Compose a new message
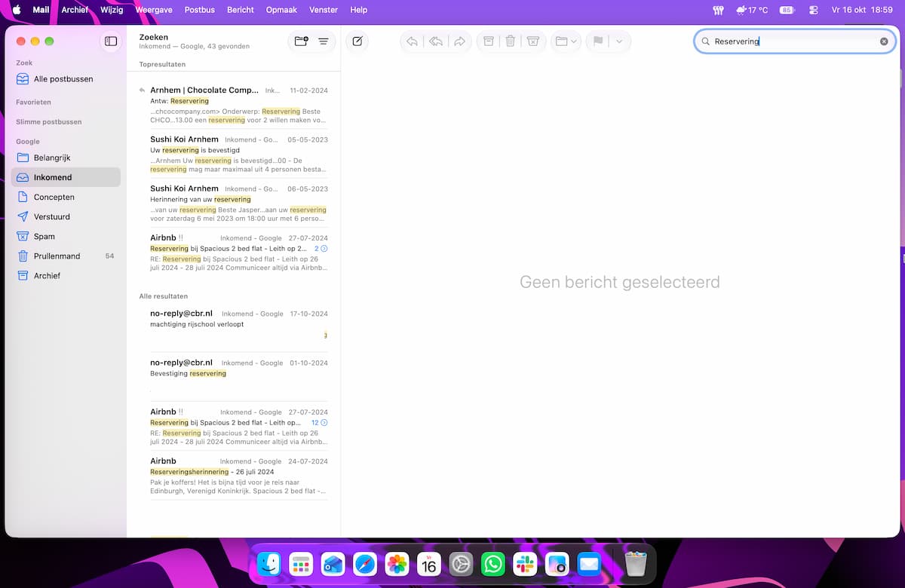The height and width of the screenshot is (588, 905). point(357,41)
